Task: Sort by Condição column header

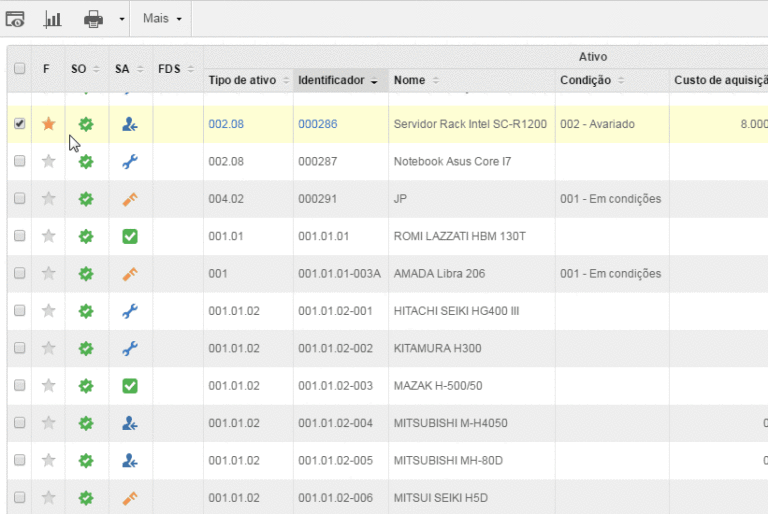Action: point(586,80)
